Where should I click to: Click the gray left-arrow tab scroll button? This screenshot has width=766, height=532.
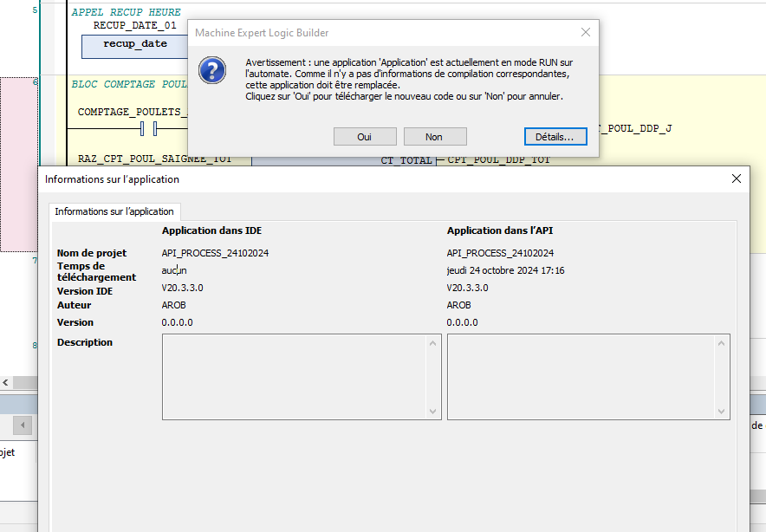(22, 425)
